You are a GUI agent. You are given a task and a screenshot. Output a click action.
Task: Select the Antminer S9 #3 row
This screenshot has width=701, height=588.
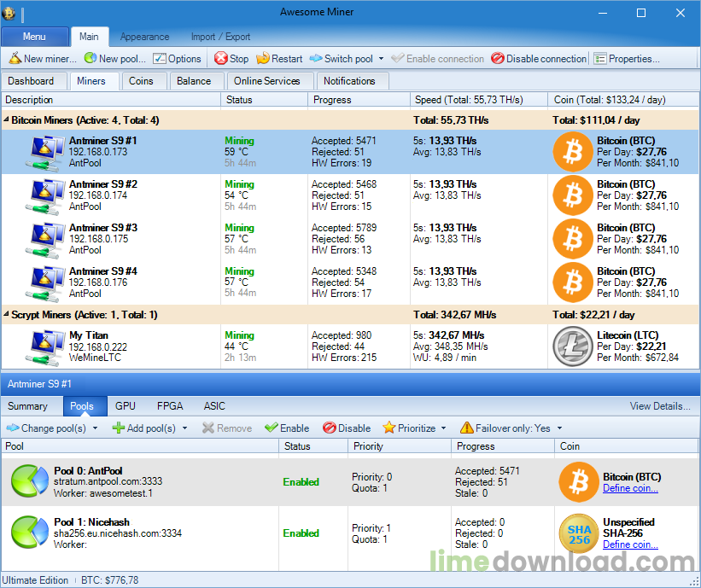350,239
